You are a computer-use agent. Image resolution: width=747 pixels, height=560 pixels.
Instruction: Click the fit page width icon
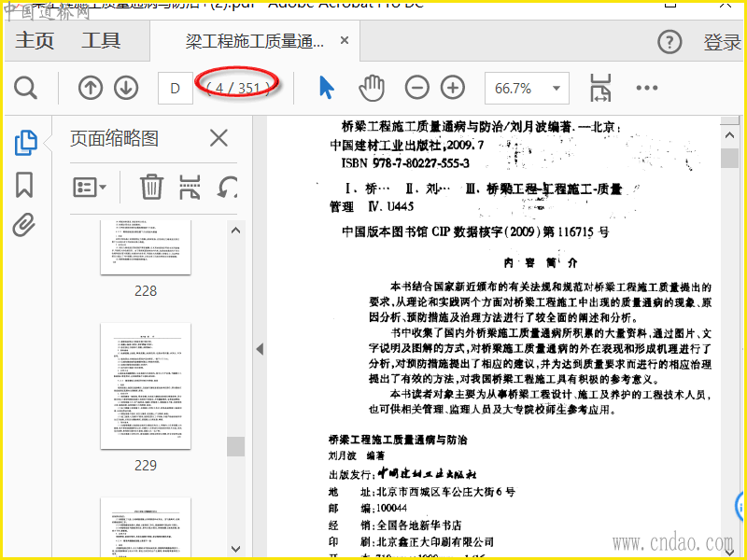pos(600,88)
